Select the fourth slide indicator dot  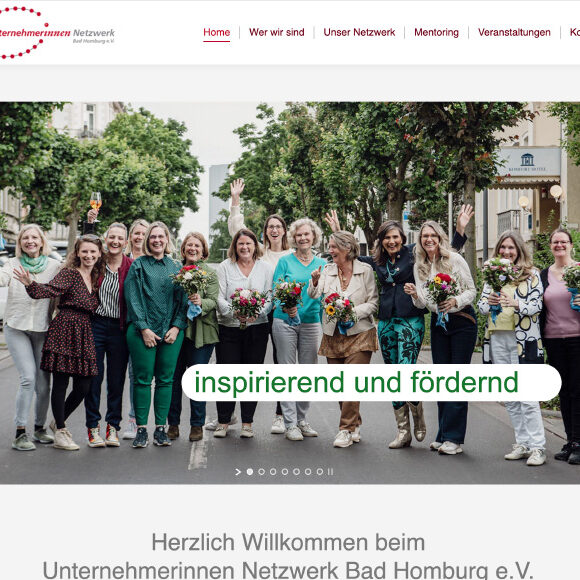coord(285,472)
